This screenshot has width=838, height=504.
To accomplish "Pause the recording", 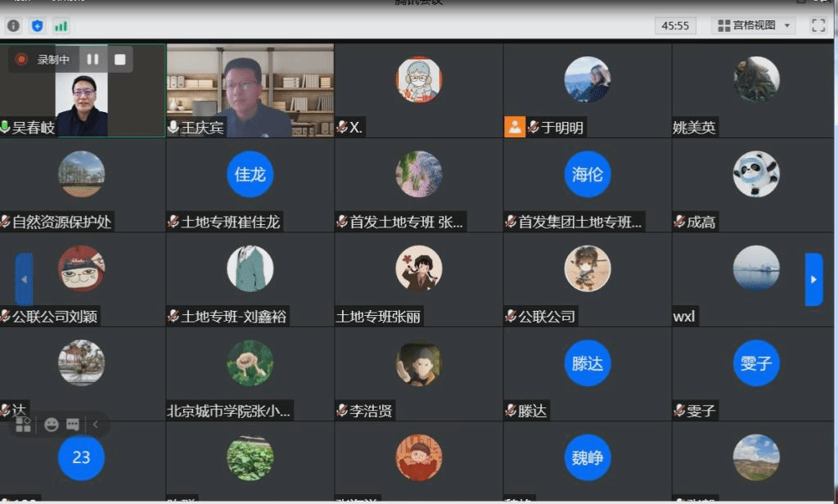I will point(93,60).
